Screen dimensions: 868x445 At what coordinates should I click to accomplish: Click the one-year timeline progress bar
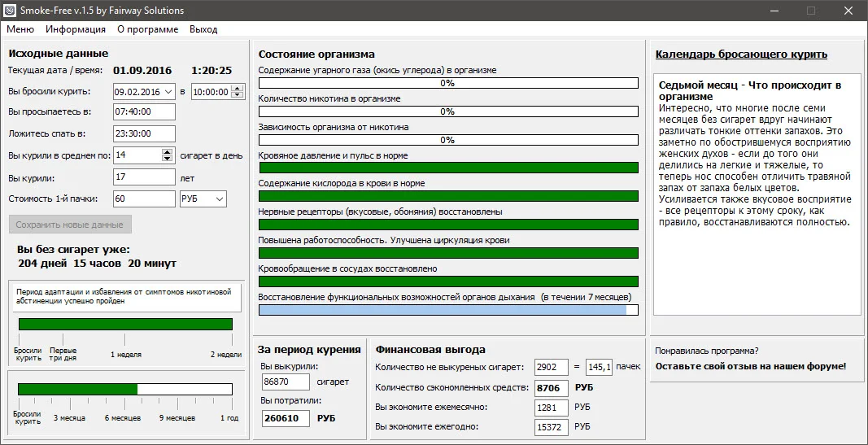coord(124,389)
